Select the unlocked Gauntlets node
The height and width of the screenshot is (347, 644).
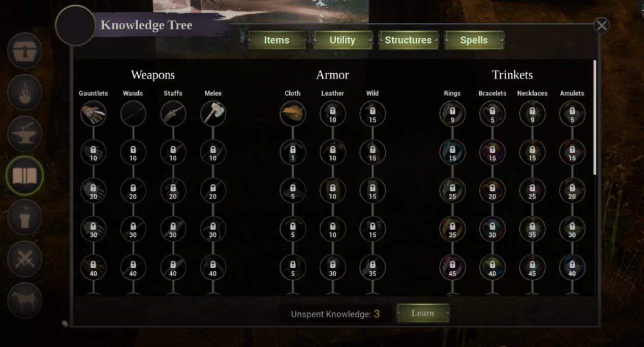pyautogui.click(x=94, y=113)
